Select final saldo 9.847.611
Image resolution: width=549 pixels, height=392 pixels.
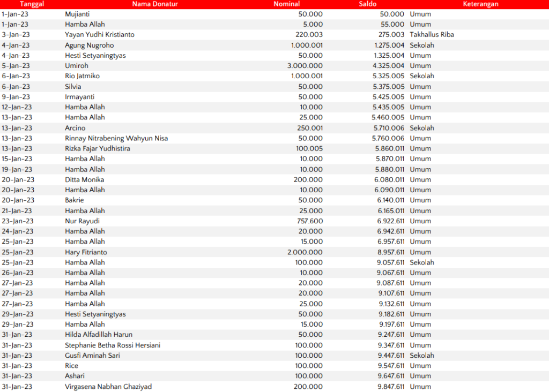(391, 387)
